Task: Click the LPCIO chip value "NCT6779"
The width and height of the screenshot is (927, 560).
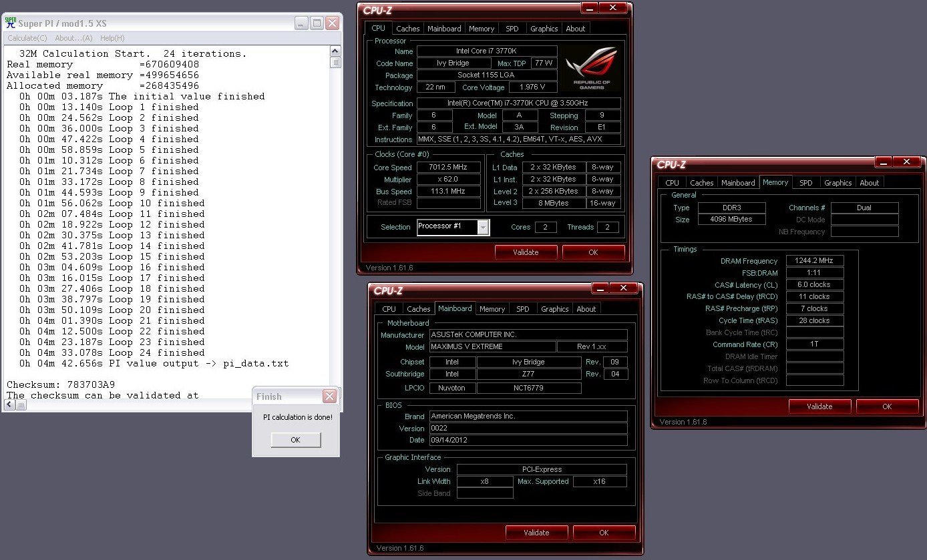Action: pyautogui.click(x=529, y=388)
